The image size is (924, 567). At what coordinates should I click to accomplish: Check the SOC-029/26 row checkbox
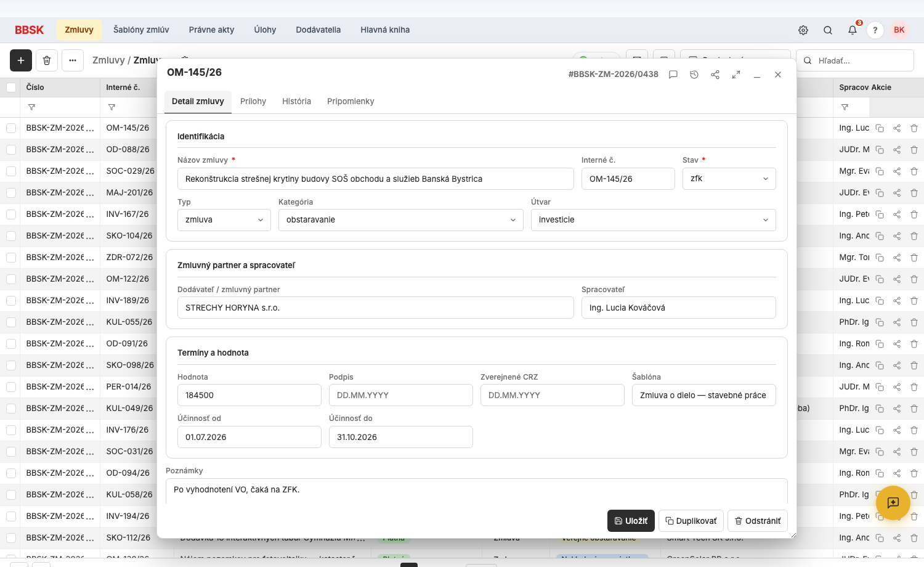click(x=11, y=171)
